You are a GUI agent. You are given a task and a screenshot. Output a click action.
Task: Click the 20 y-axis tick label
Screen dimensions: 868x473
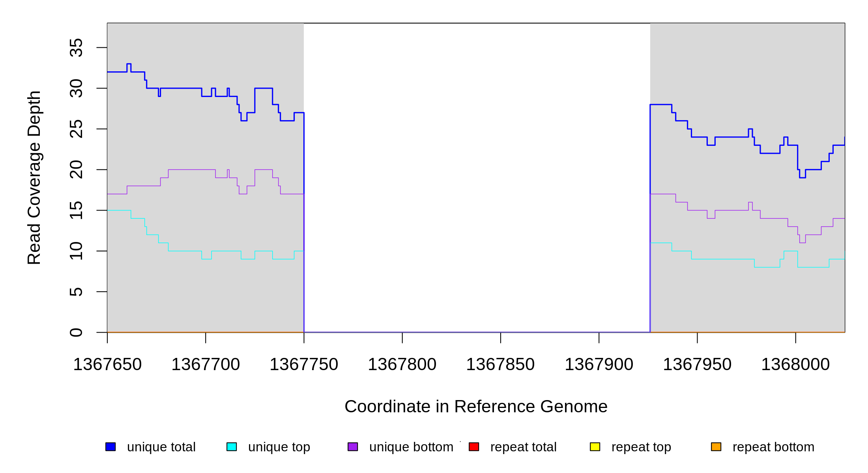pos(76,169)
